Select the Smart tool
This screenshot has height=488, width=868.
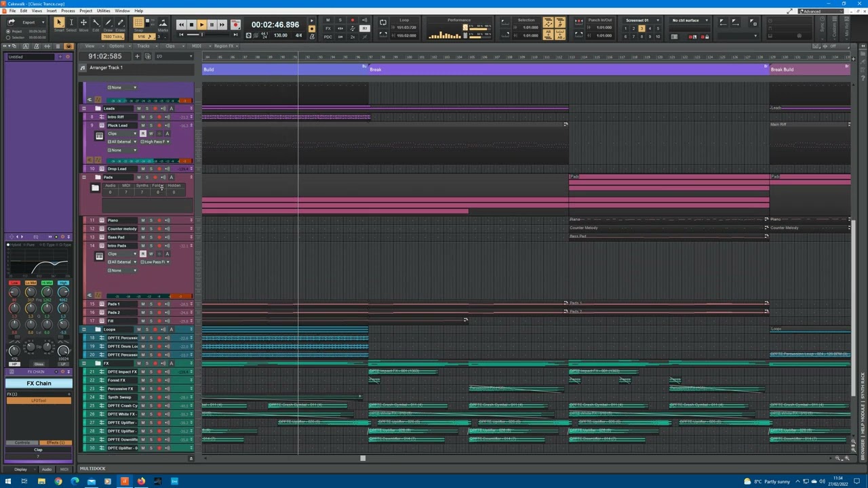58,22
